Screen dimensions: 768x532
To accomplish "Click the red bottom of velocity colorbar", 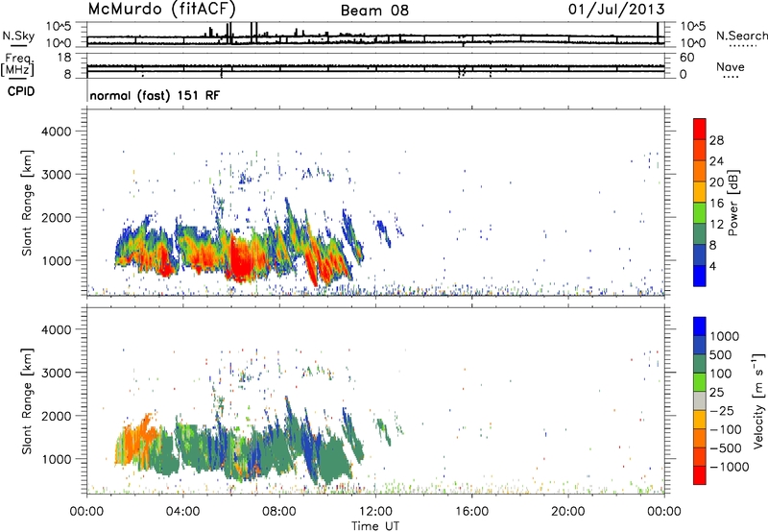I will pyautogui.click(x=700, y=475).
